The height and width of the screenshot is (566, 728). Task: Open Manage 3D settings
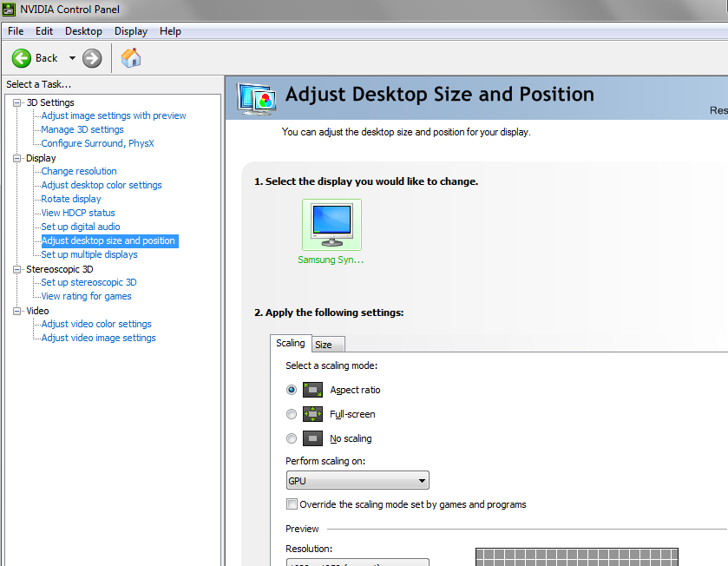(x=82, y=129)
